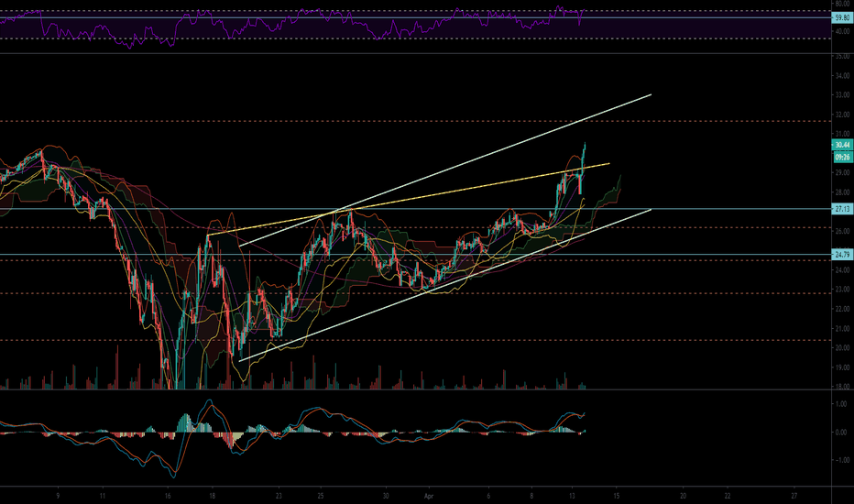Select the 27.13 horizontal line price label
Image resolution: width=854 pixels, height=504 pixels.
click(x=842, y=209)
